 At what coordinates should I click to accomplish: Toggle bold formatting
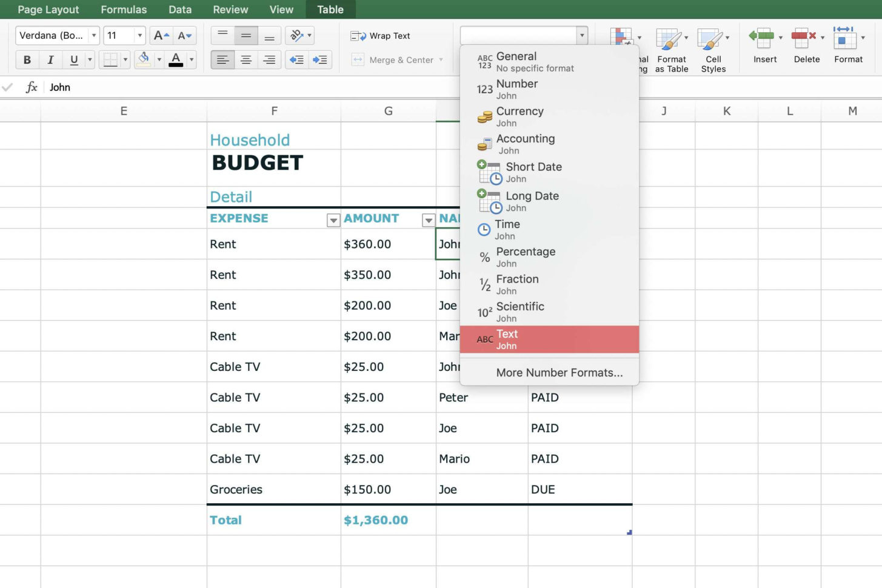27,59
